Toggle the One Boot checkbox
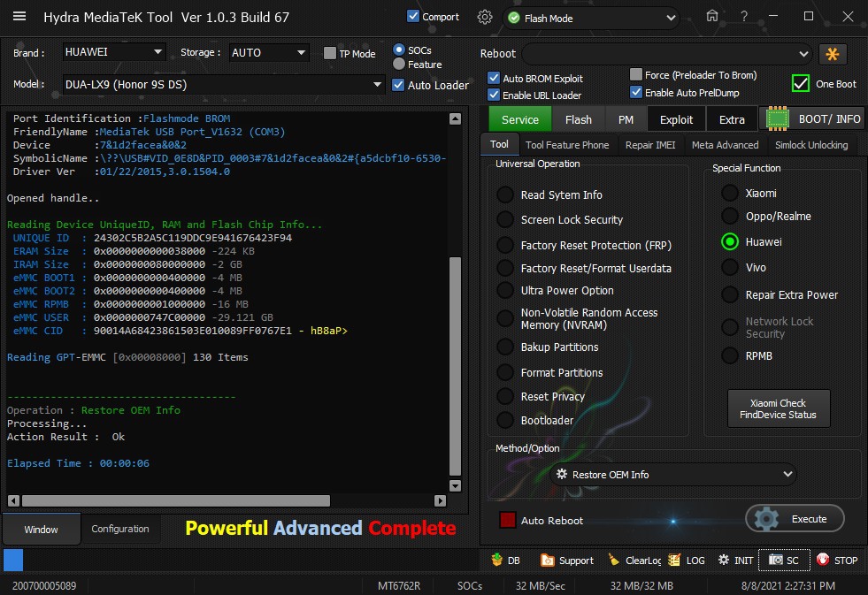The image size is (868, 595). (801, 83)
